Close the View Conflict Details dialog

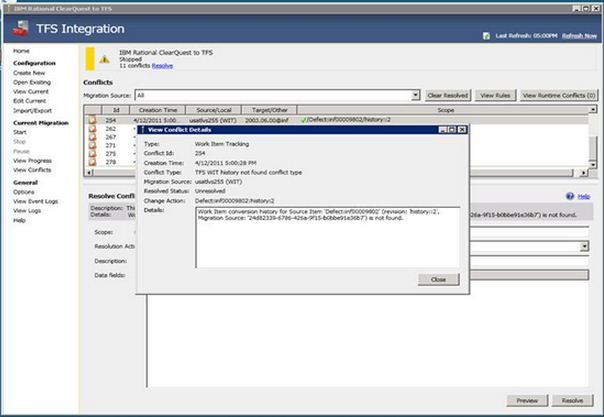tap(438, 279)
